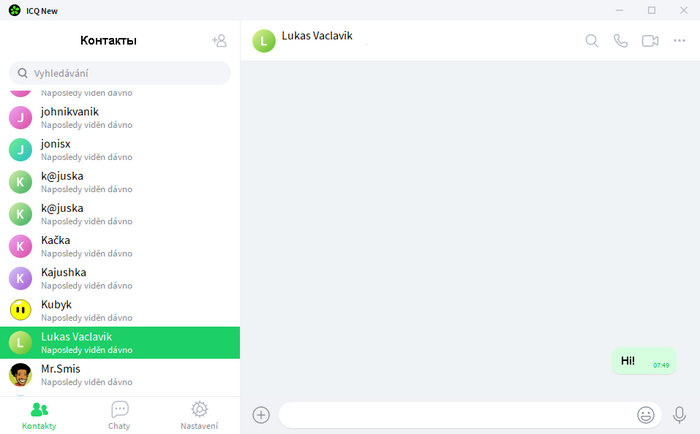Select contact johnikvanik
This screenshot has width=700, height=434.
[x=120, y=117]
